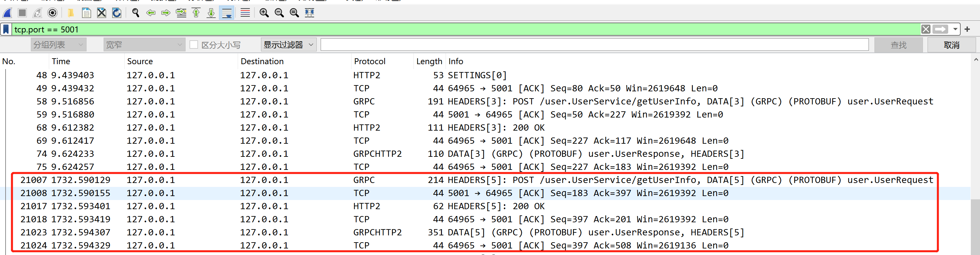Viewport: 980px width, 255px height.
Task: Zoom out main window text
Action: pos(279,13)
